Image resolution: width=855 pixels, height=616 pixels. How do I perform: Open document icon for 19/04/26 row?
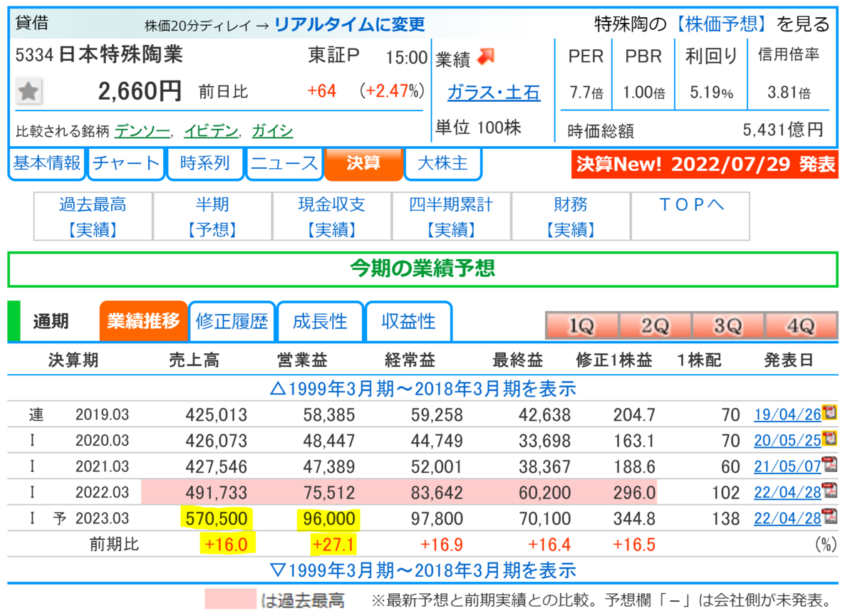coord(829,412)
